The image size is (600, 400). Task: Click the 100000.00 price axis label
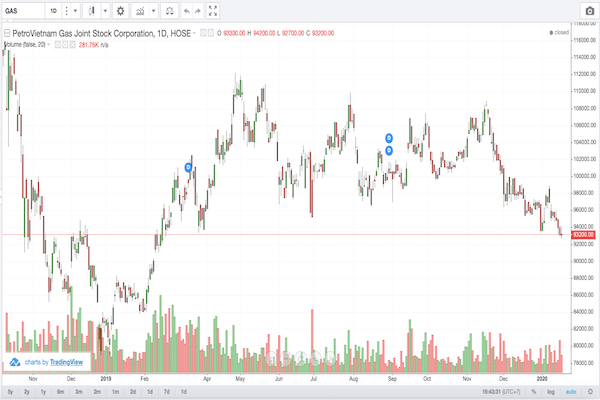584,176
